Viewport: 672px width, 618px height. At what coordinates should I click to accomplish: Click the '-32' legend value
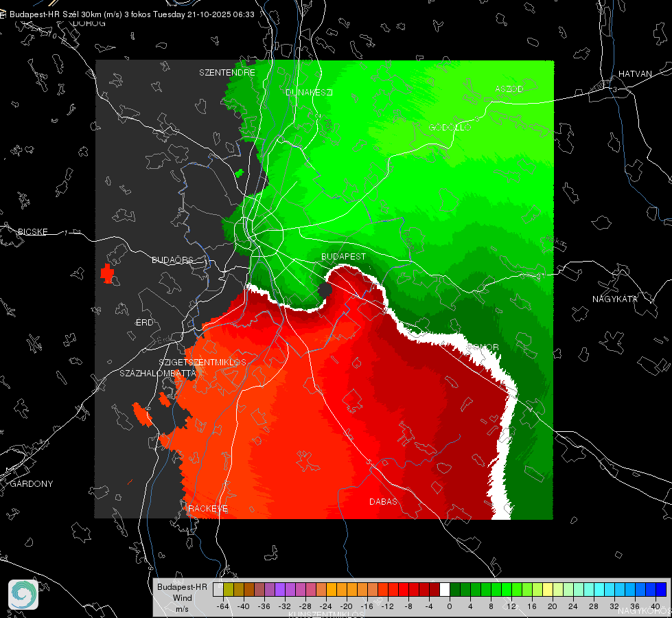pos(285,606)
